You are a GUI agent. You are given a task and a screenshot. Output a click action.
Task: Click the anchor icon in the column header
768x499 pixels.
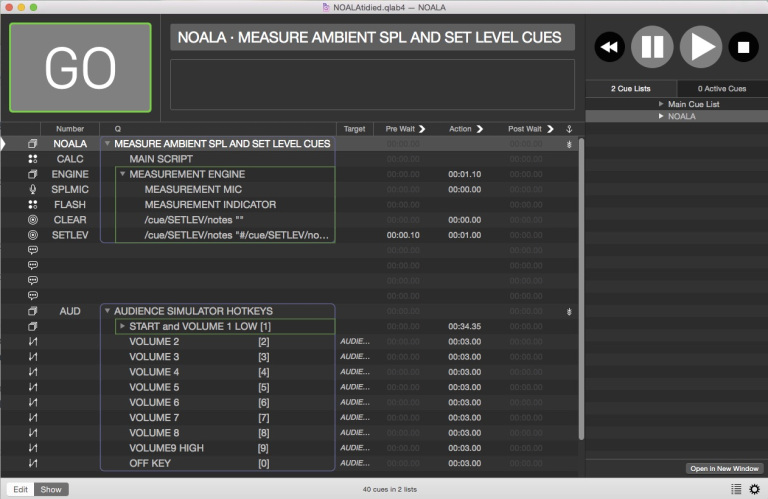point(569,129)
